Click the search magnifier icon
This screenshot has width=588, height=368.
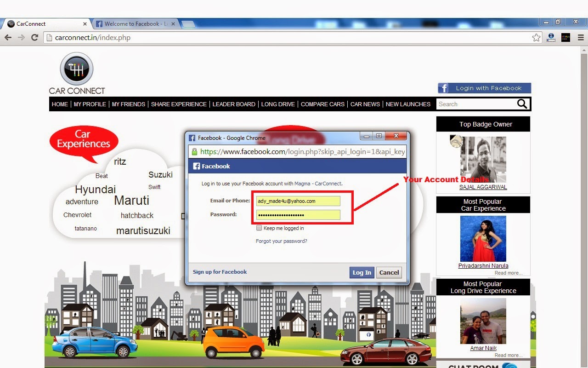pyautogui.click(x=522, y=104)
